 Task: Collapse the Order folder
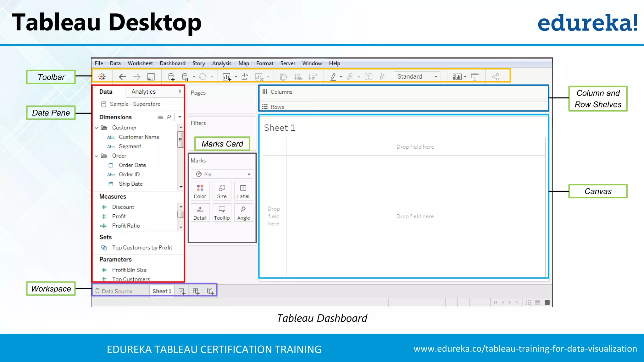(x=97, y=156)
